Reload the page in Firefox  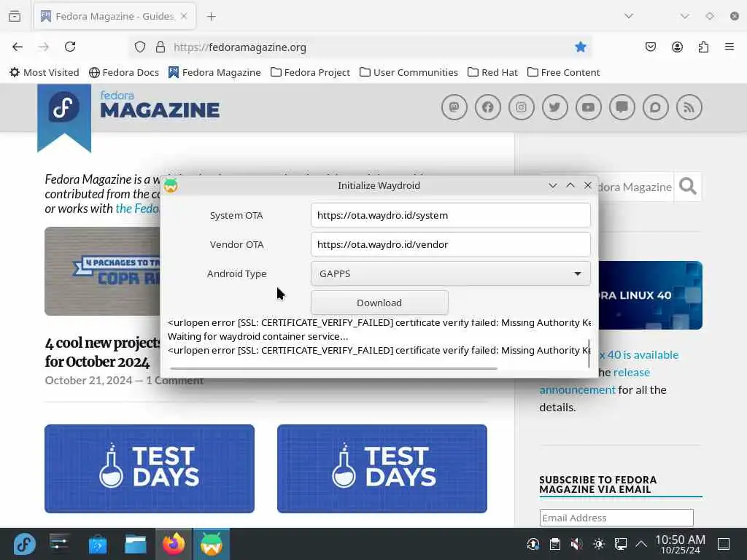click(x=70, y=47)
